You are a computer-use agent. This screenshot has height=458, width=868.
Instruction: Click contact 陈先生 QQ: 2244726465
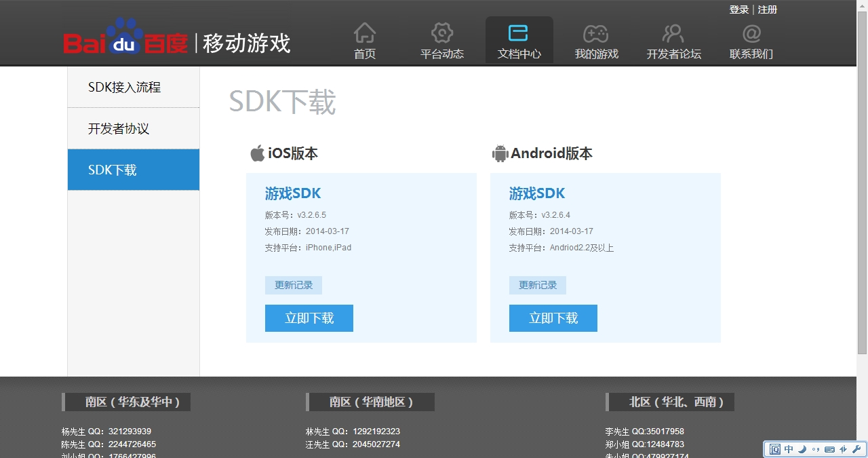(108, 444)
